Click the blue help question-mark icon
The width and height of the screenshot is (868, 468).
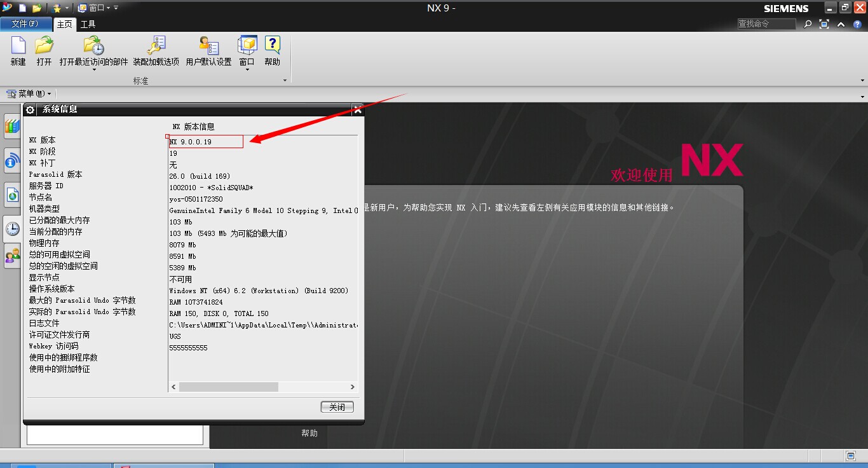(857, 24)
